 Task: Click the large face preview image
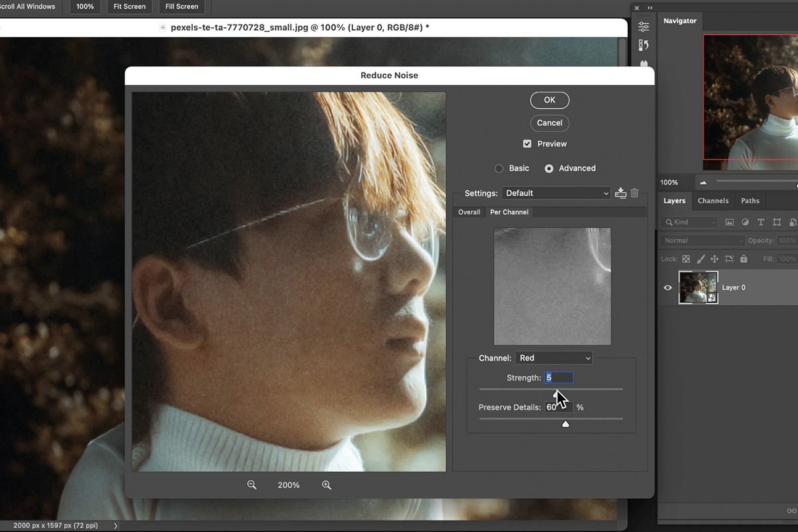[x=289, y=282]
